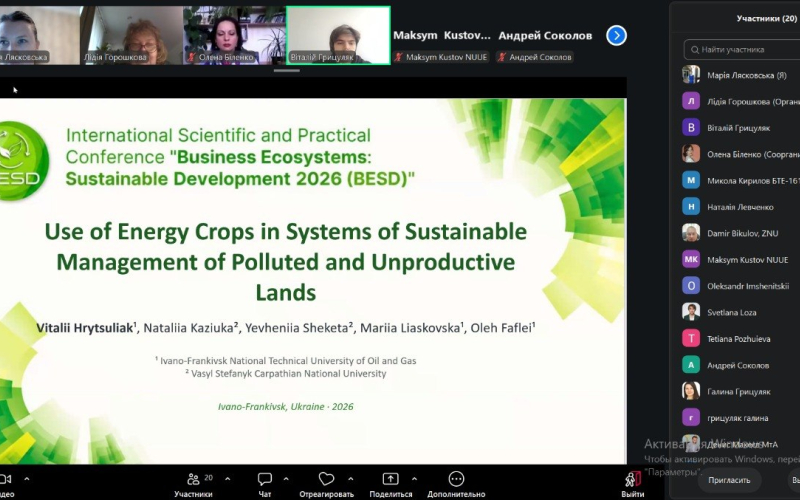
Task: Click muted mic icon beside Maksym Kustov NUUE
Action: (x=398, y=57)
